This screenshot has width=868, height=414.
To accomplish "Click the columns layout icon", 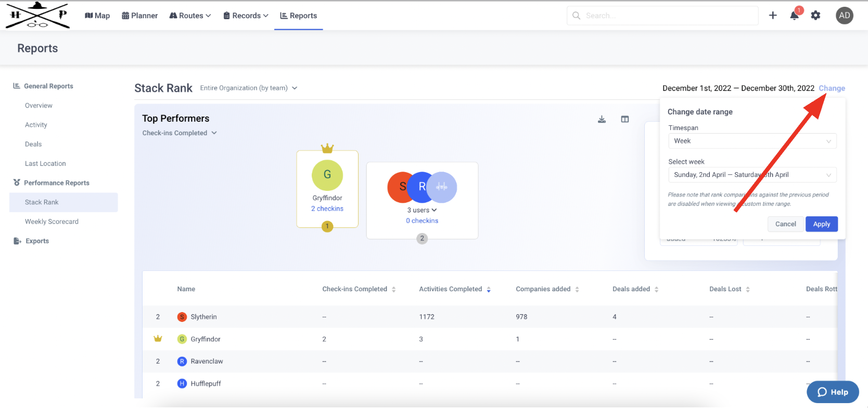I will [625, 119].
